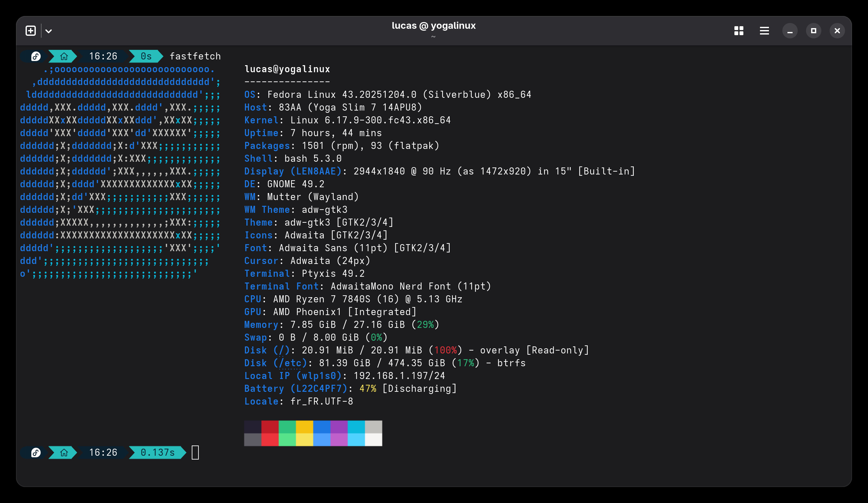
Task: Click the WM Mutter (Wayland) line
Action: [x=302, y=197]
